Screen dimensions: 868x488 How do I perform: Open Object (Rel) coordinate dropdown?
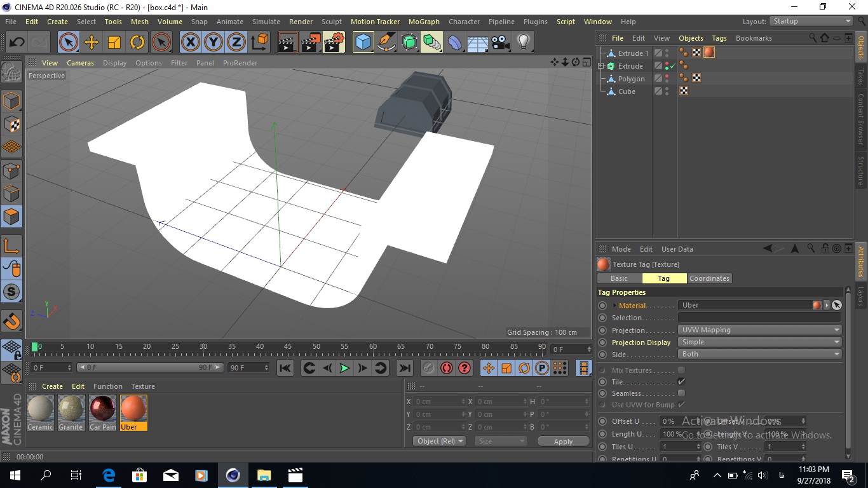[440, 441]
